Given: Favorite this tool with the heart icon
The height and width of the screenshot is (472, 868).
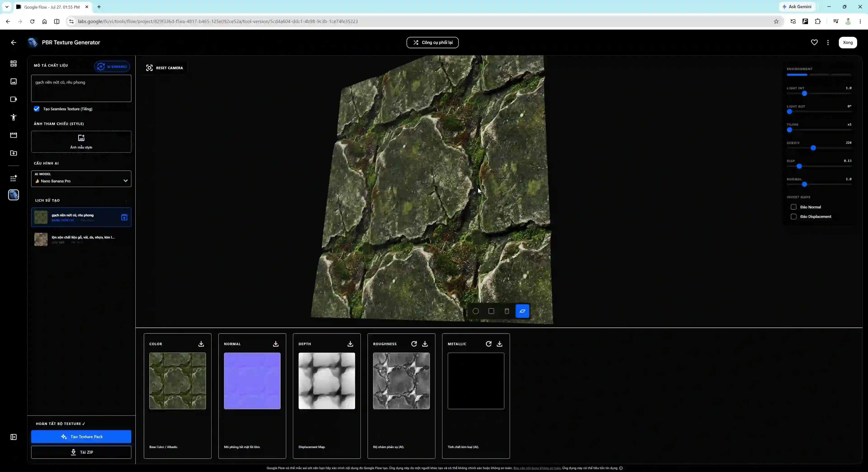Looking at the screenshot, I should [814, 42].
